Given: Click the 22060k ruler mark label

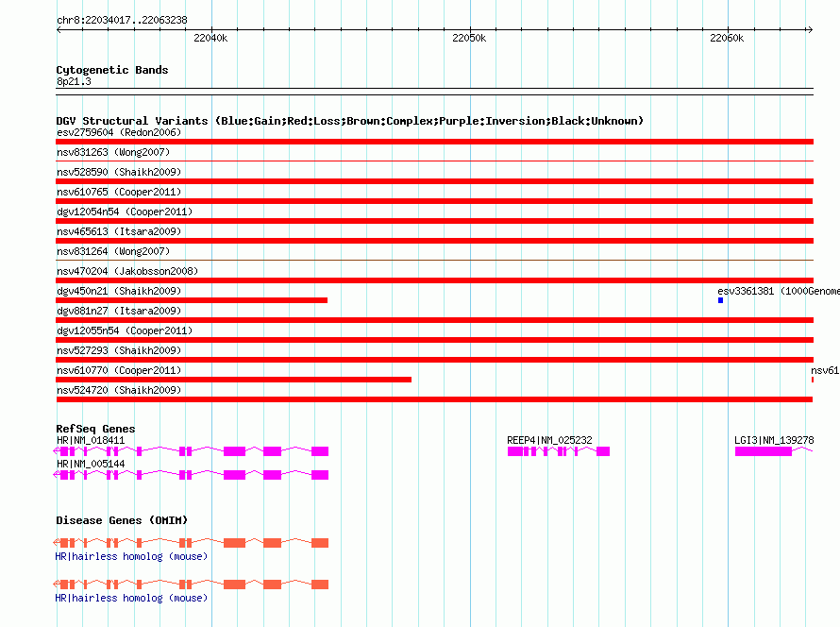Looking at the screenshot, I should point(727,38).
